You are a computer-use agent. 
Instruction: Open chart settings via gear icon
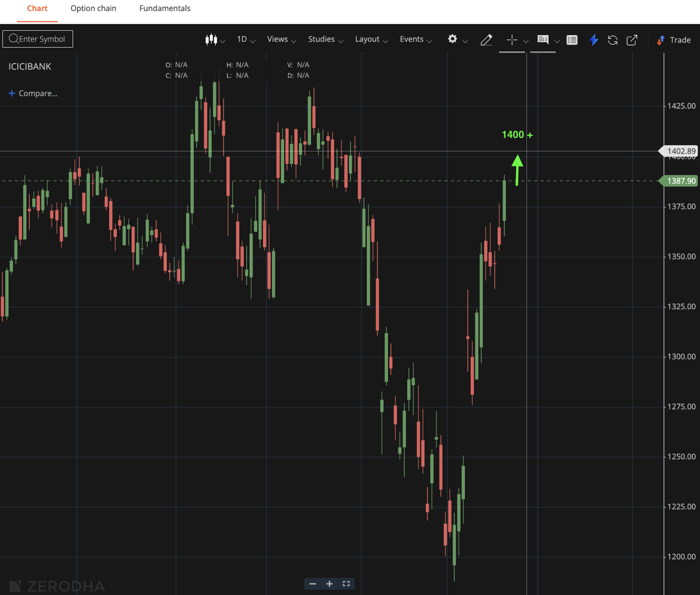[x=452, y=40]
